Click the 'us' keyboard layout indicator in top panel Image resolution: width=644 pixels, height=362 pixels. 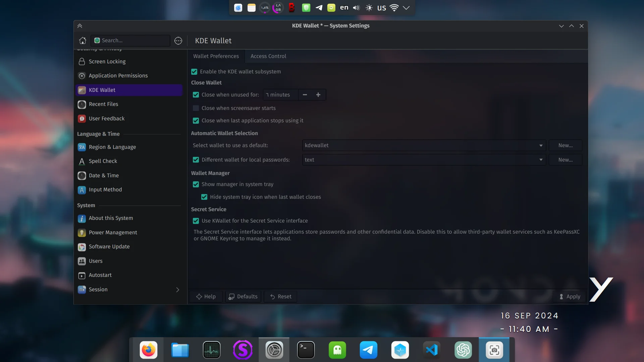(x=382, y=8)
